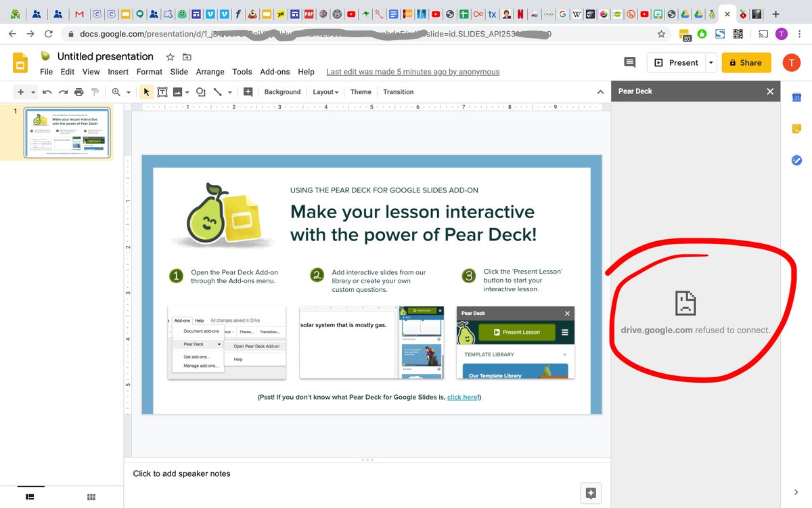This screenshot has height=508, width=812.
Task: Open the View menu
Action: pyautogui.click(x=91, y=72)
